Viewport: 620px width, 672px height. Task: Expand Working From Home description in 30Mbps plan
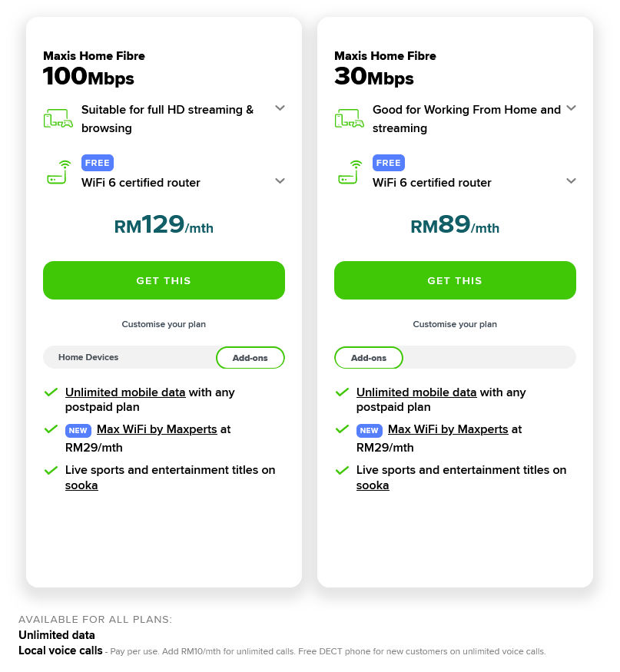tap(571, 108)
